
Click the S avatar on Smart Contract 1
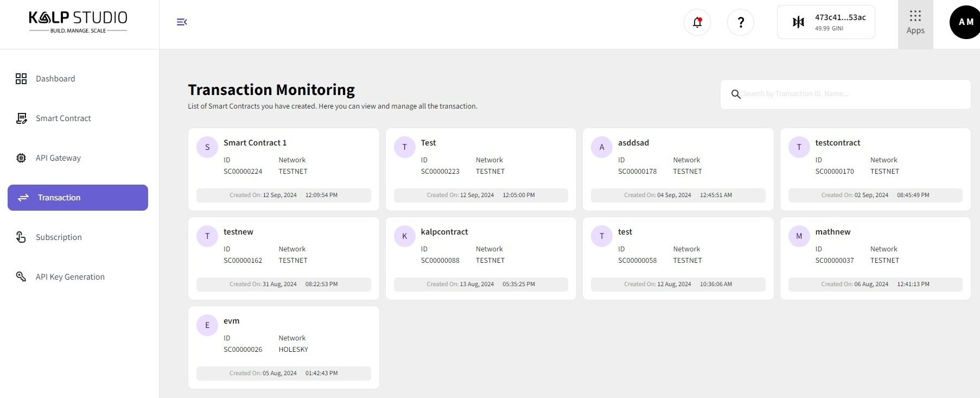(x=207, y=147)
